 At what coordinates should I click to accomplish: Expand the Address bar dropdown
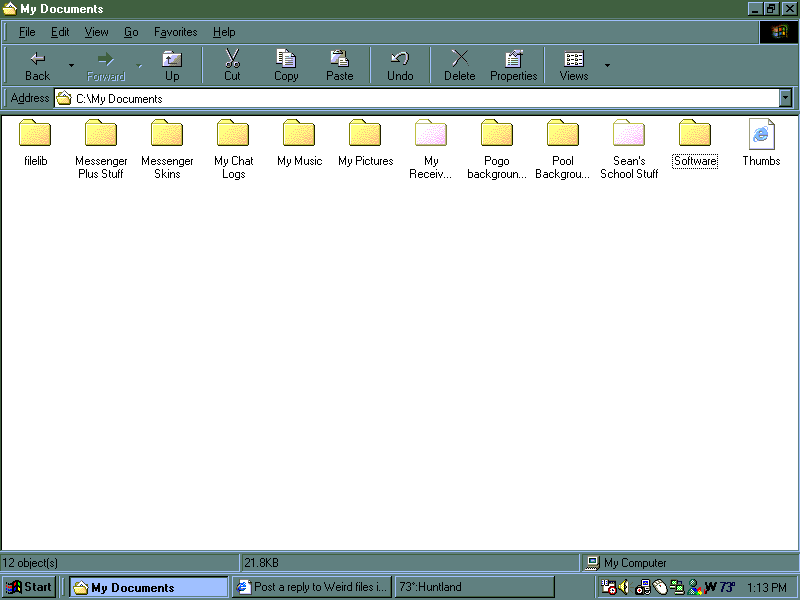click(785, 98)
